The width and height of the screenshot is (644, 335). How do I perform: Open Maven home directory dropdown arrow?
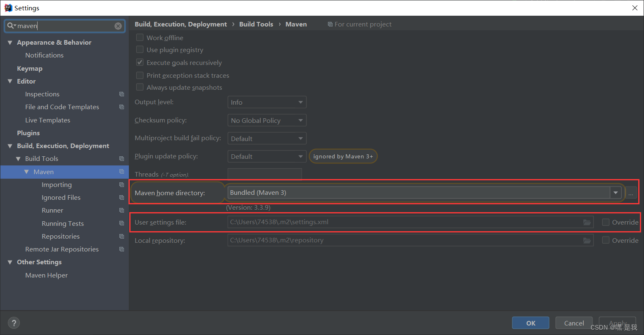coord(616,193)
